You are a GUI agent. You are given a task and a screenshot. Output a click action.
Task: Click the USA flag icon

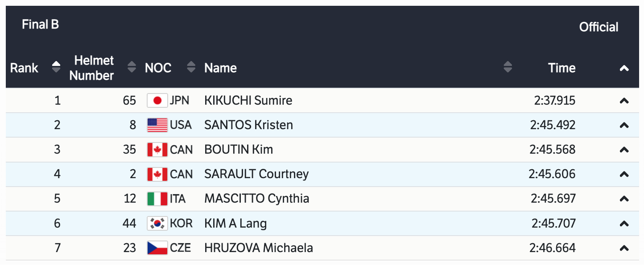(157, 125)
